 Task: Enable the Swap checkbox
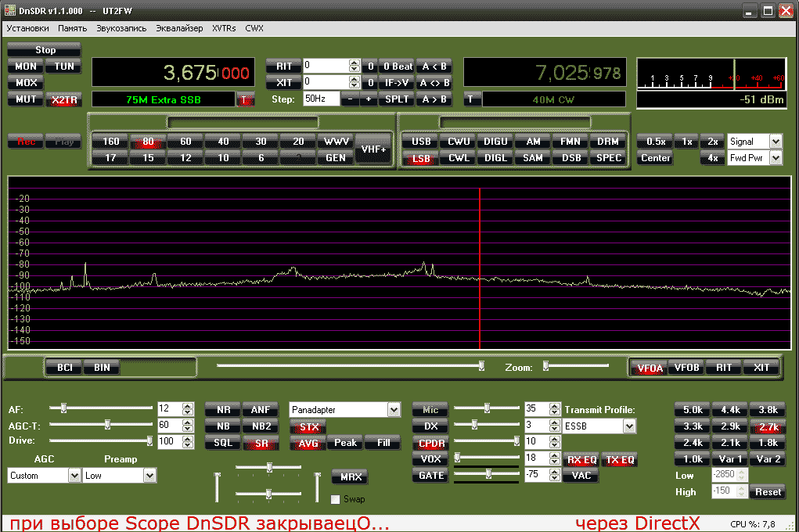pos(336,499)
